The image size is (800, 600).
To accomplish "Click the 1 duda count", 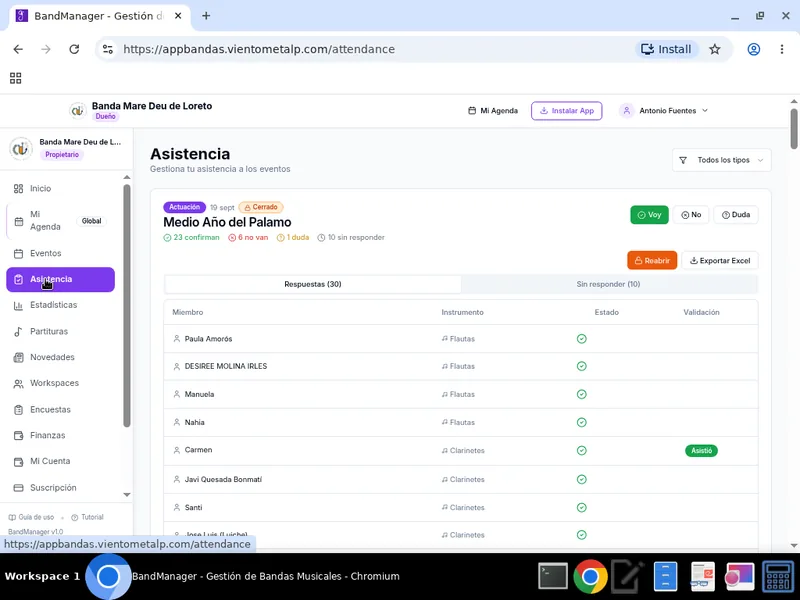I will point(293,238).
